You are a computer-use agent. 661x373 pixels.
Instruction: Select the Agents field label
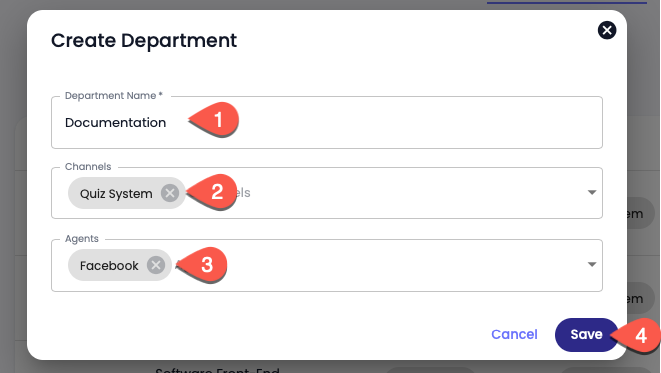[82, 239]
